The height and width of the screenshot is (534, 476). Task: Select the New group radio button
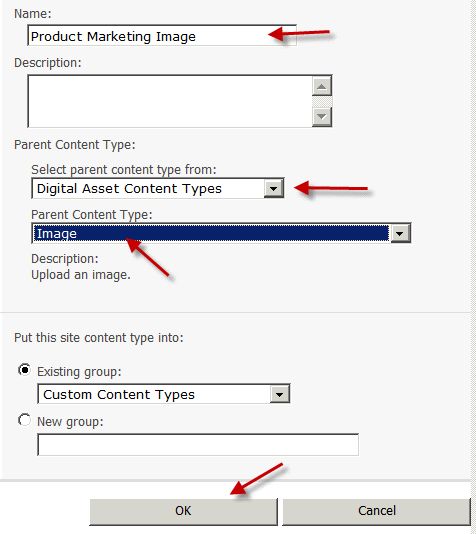25,420
